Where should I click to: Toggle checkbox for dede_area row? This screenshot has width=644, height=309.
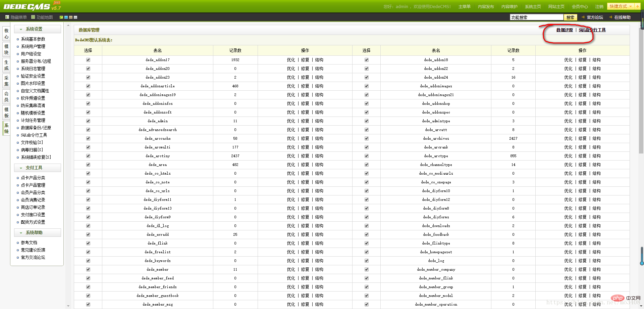click(88, 165)
